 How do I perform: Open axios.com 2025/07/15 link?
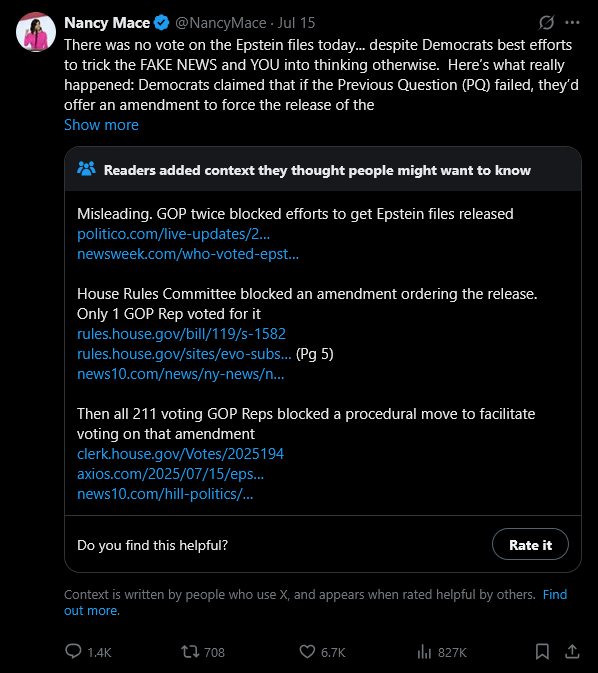coord(170,474)
